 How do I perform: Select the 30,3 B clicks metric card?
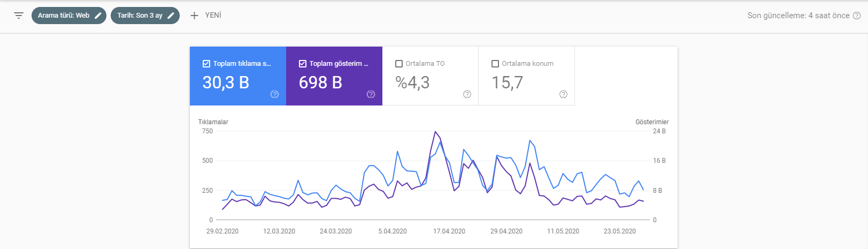[x=238, y=76]
